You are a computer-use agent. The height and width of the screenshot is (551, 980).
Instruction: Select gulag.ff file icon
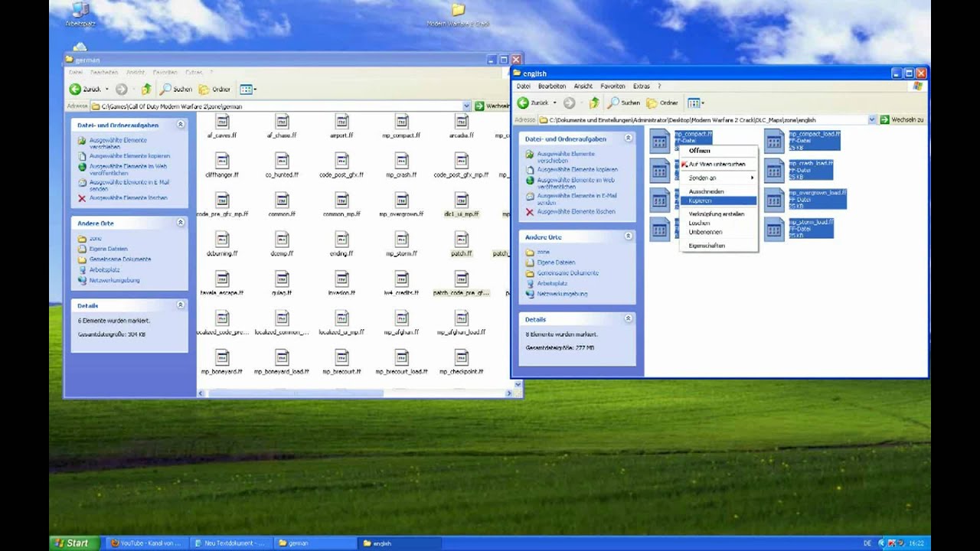pyautogui.click(x=282, y=279)
